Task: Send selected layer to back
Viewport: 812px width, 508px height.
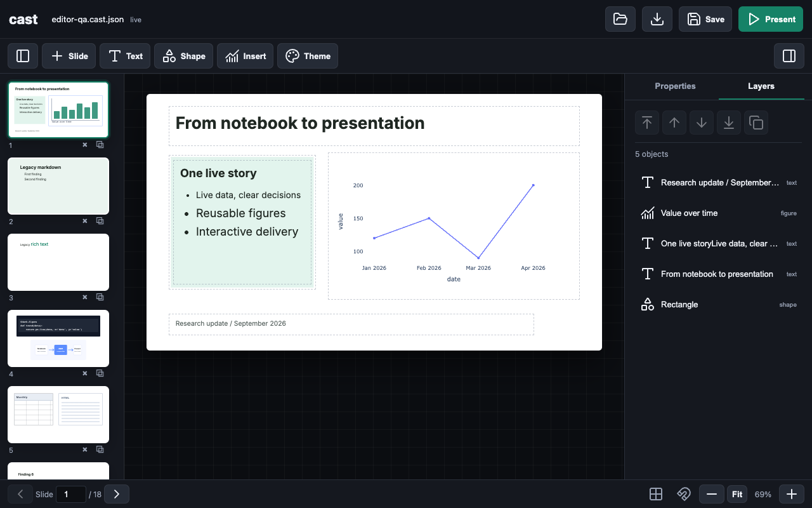Action: point(729,123)
